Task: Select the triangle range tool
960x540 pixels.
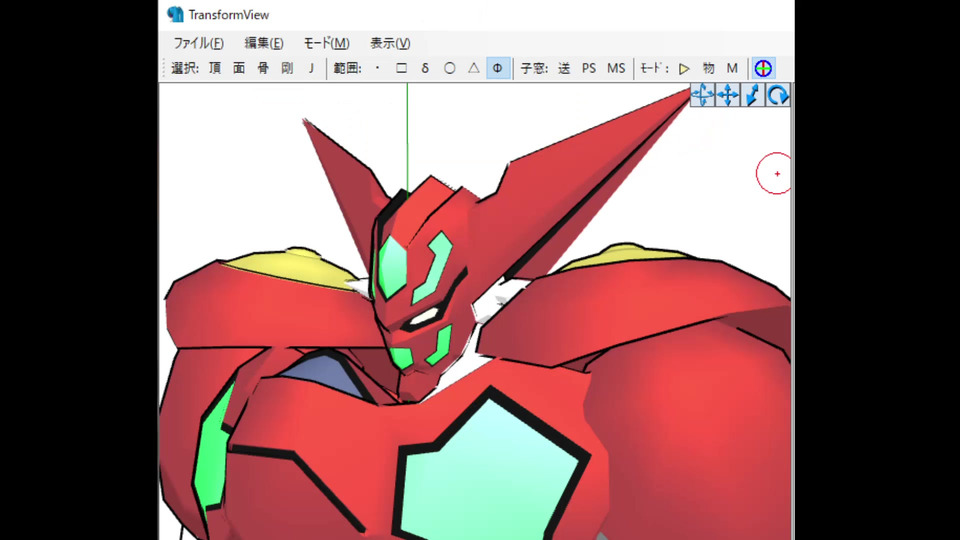Action: pyautogui.click(x=474, y=68)
